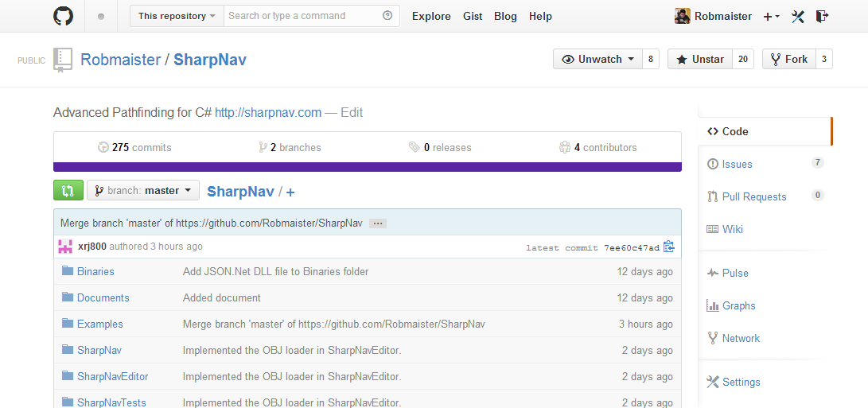
Task: Create new file with plus link
Action: 290,192
